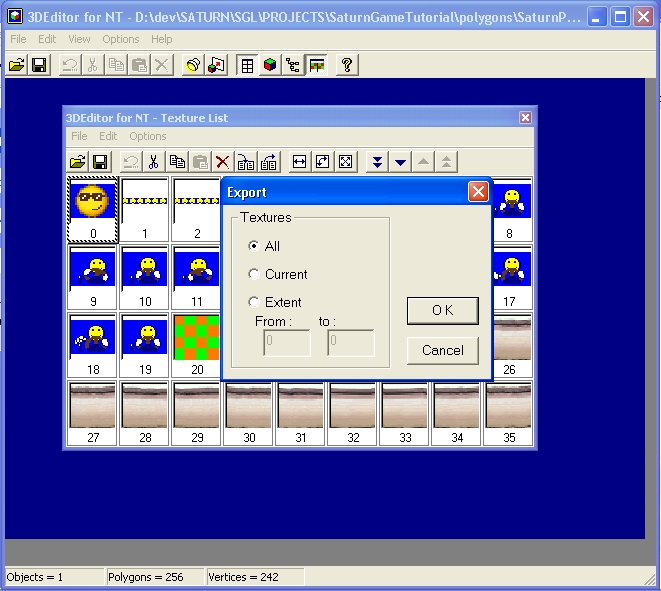The width and height of the screenshot is (661, 591).
Task: Click 'Polygons = 256' in status bar
Action: pos(146,577)
